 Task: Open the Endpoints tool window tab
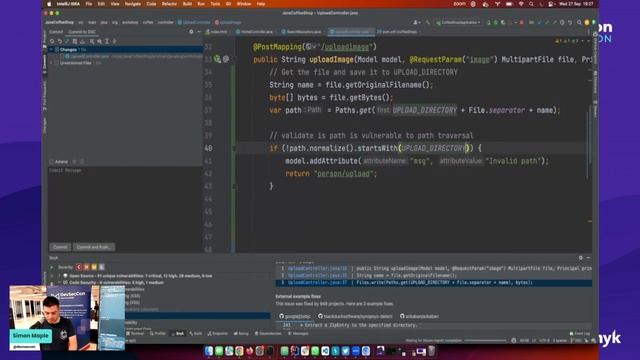point(218,334)
